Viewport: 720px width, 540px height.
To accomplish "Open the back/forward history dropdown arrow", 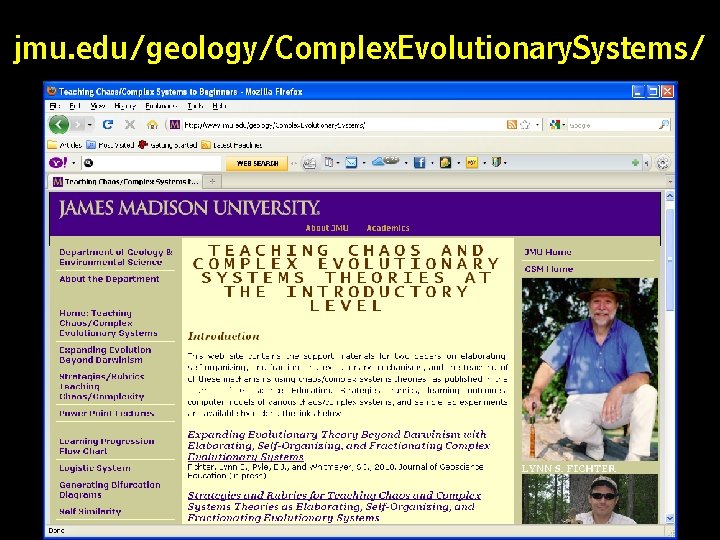I will pos(90,125).
